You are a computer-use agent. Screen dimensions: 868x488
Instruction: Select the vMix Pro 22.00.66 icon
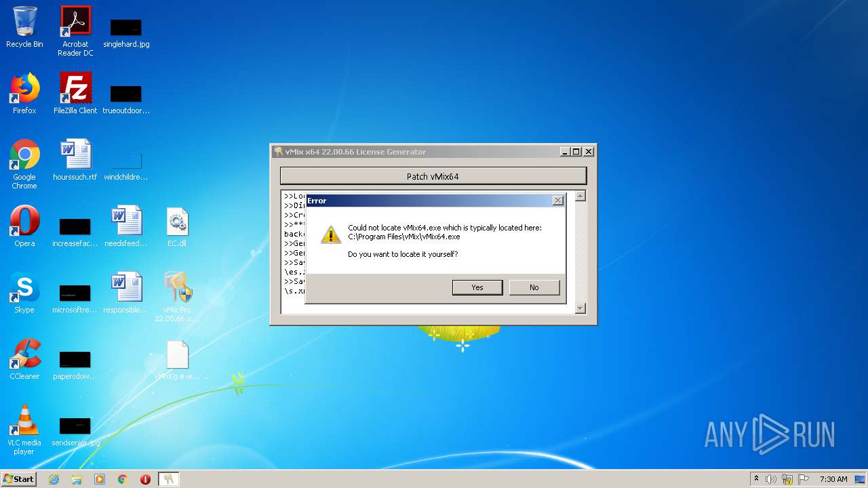[177, 297]
